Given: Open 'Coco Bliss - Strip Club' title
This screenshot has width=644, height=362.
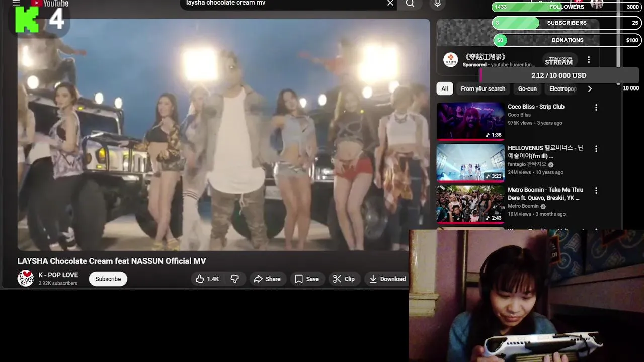Looking at the screenshot, I should coord(536,107).
